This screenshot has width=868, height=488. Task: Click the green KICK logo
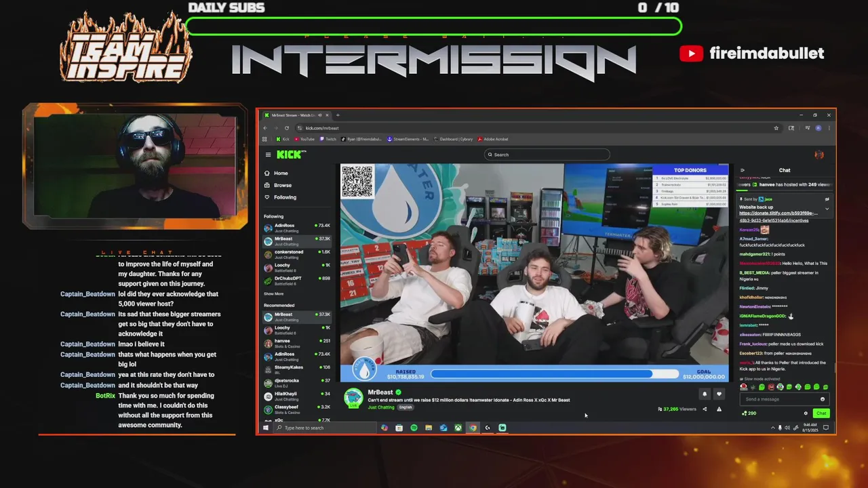[288, 155]
